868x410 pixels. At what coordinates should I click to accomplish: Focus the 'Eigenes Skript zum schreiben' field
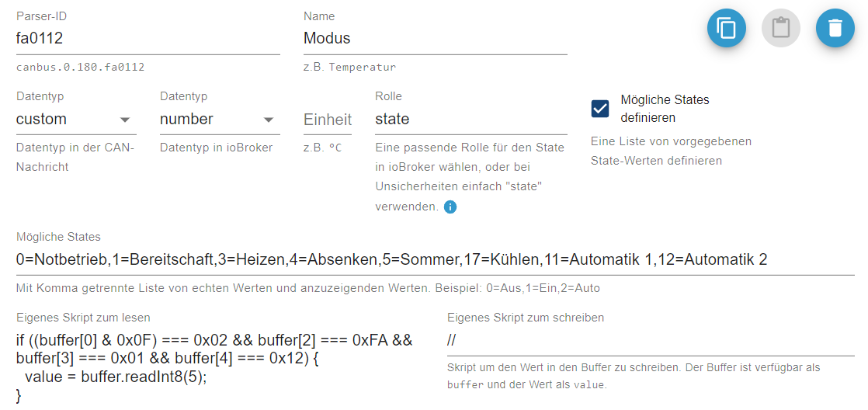click(651, 340)
